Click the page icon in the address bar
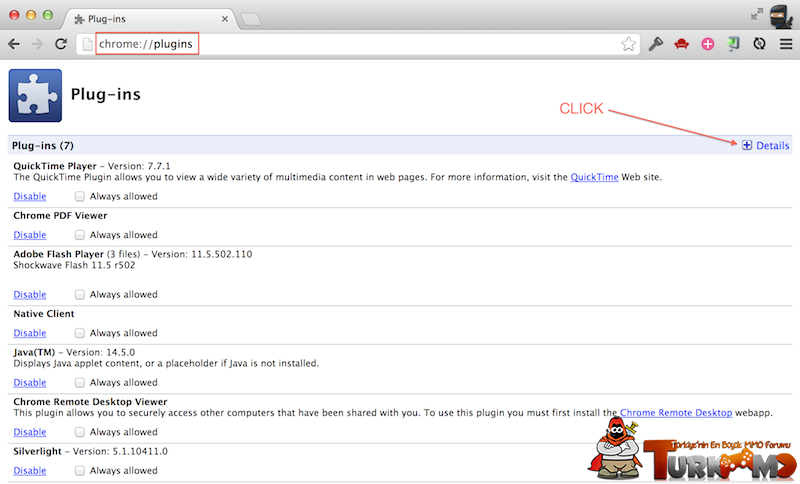The image size is (800, 484). (87, 44)
